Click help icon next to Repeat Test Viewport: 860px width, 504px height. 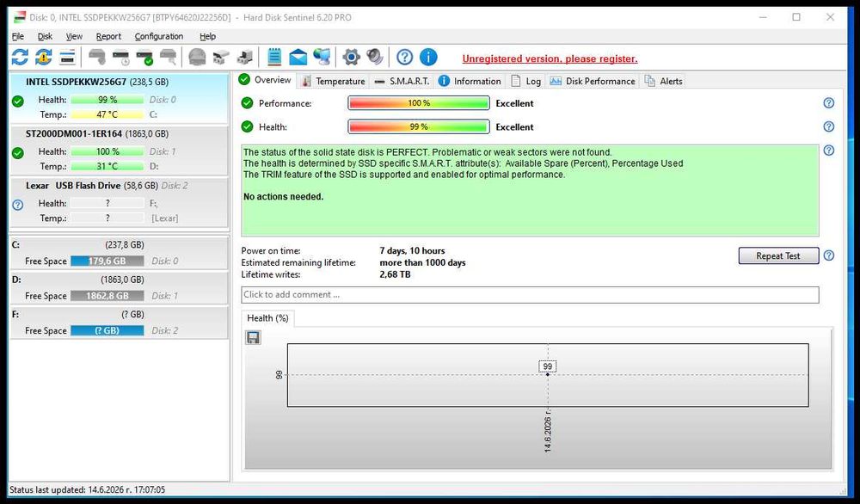click(829, 255)
